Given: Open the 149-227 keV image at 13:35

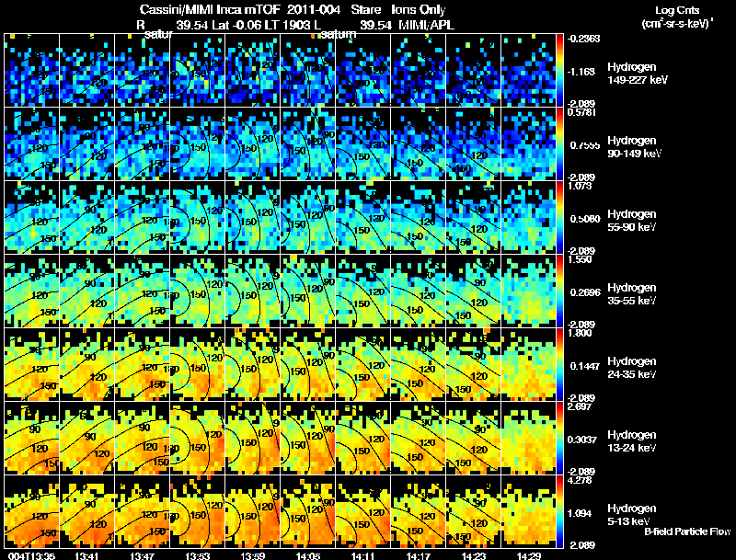Looking at the screenshot, I should click(x=31, y=70).
